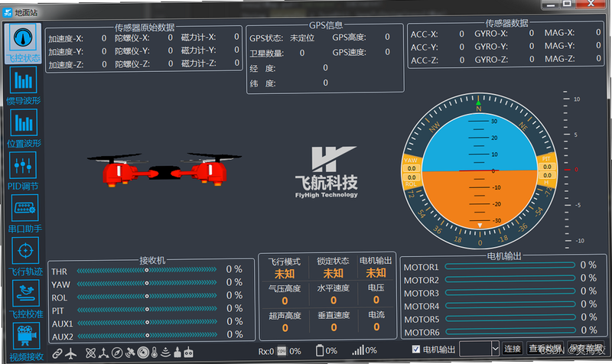Click the three-axis arrows status icon

click(103, 353)
